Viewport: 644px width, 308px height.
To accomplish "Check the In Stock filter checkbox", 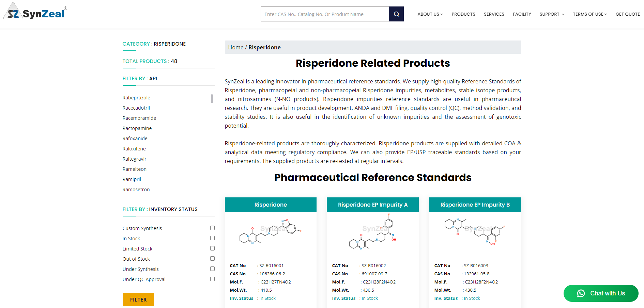I will [x=212, y=238].
